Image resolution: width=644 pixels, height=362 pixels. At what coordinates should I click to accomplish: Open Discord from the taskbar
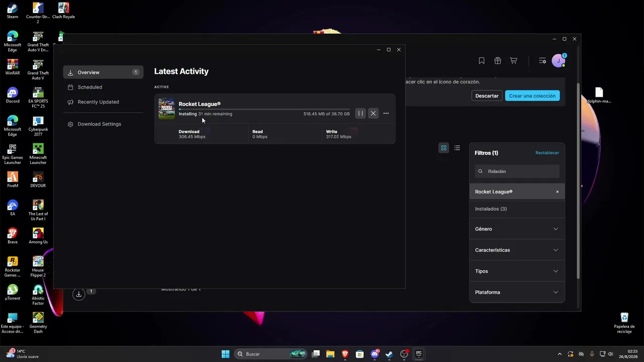[x=374, y=354]
